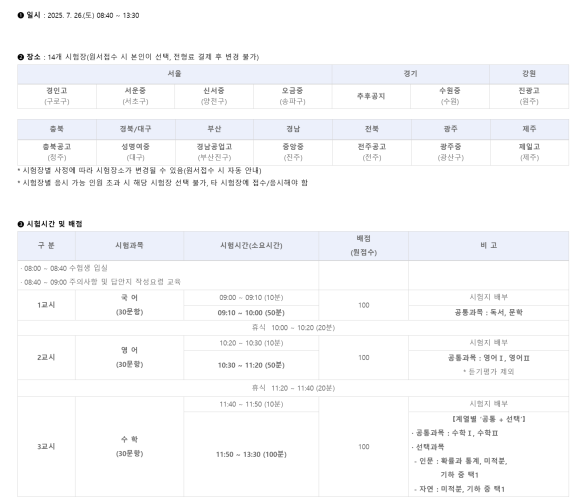Click the 서울 region header cell
This screenshot has width=580, height=498.
click(175, 74)
